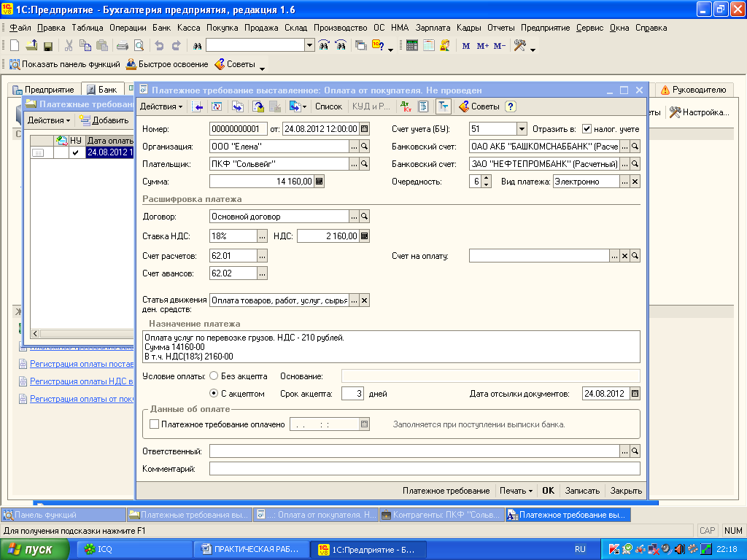
Task: Adjust the Очередность spinner arrows
Action: point(486,182)
